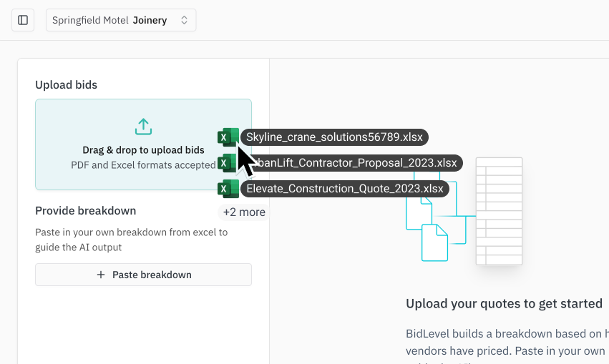609x364 pixels.
Task: Click the 'Upload bids' heading
Action: click(x=66, y=84)
